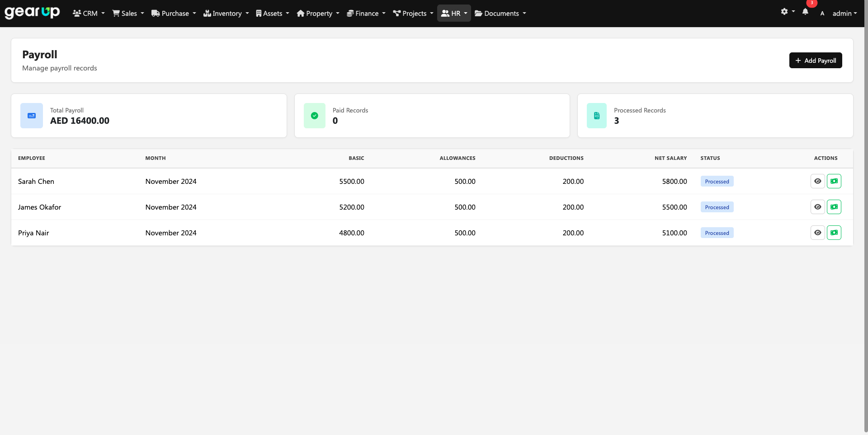Mark Priya Nair's payroll as paid
The width and height of the screenshot is (868, 435).
834,233
